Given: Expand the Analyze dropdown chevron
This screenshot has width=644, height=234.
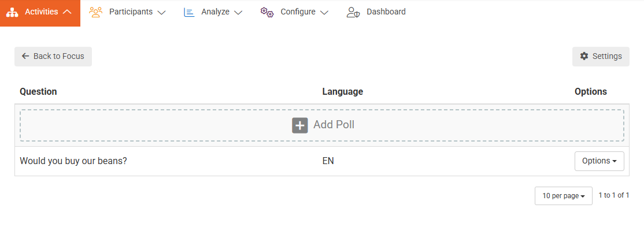Looking at the screenshot, I should 238,12.
